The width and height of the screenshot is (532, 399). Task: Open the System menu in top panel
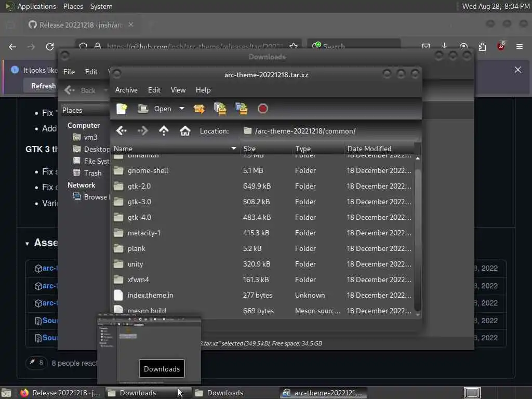(x=101, y=6)
